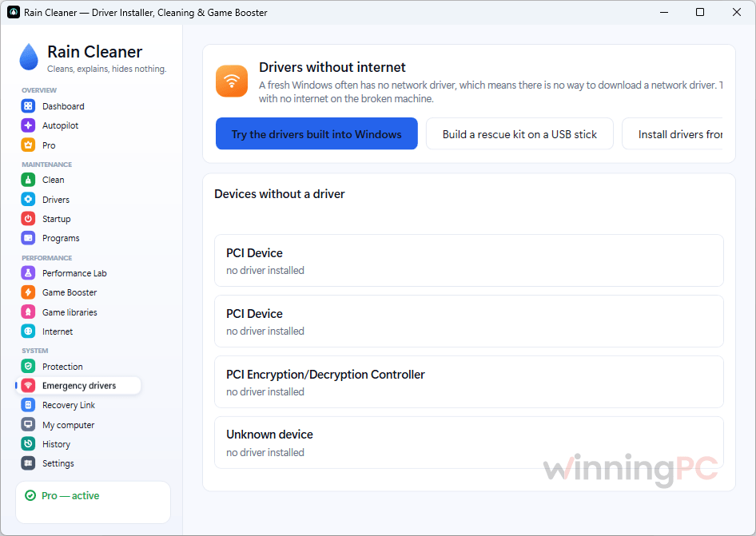Select the PCI Encryption/Decryption Controller row

[469, 382]
